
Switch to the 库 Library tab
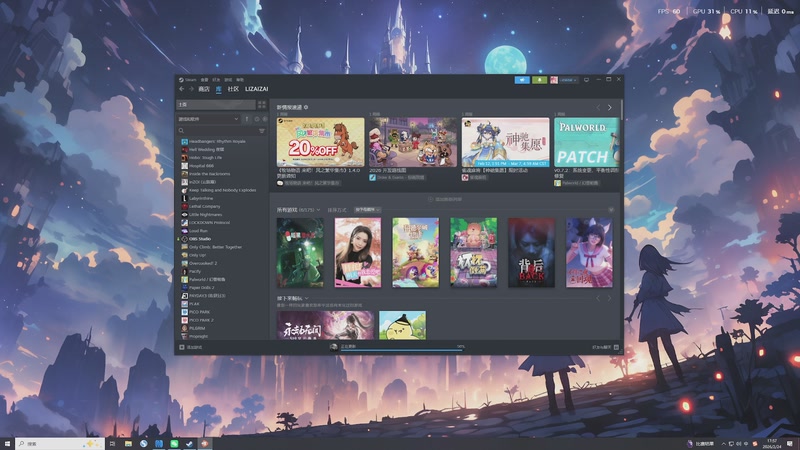218,89
